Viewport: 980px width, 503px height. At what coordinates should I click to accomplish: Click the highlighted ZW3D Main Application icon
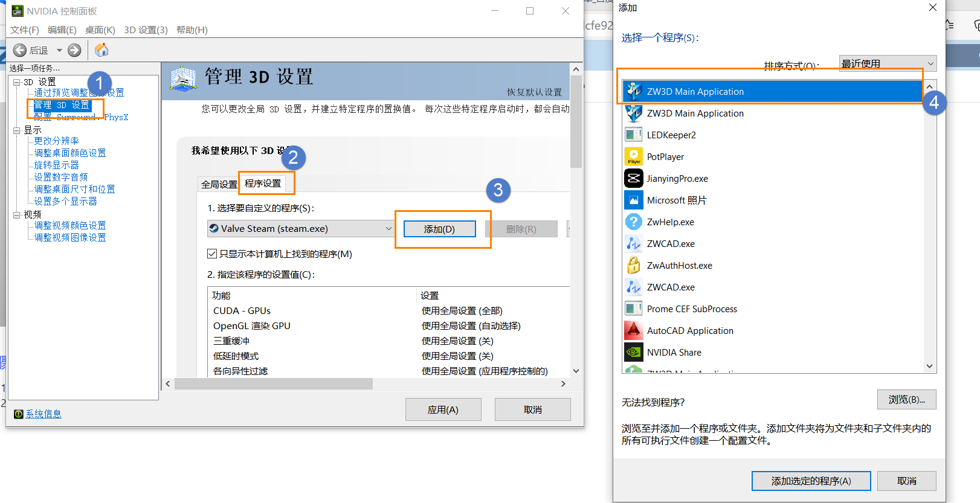tap(633, 91)
